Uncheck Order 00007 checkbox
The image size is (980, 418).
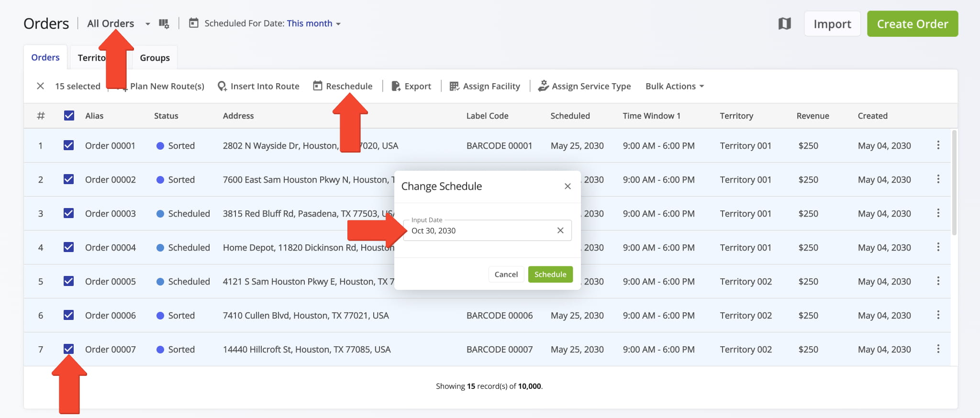coord(69,349)
